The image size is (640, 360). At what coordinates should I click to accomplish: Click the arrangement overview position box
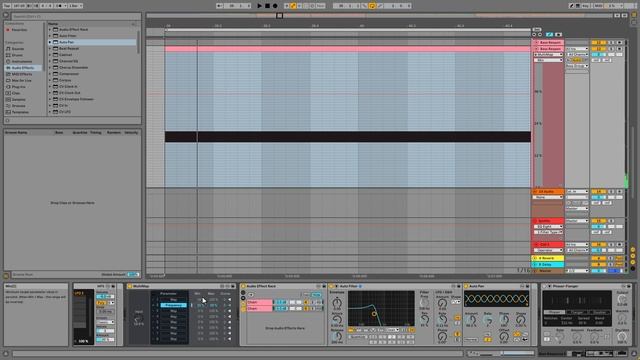(279, 16)
